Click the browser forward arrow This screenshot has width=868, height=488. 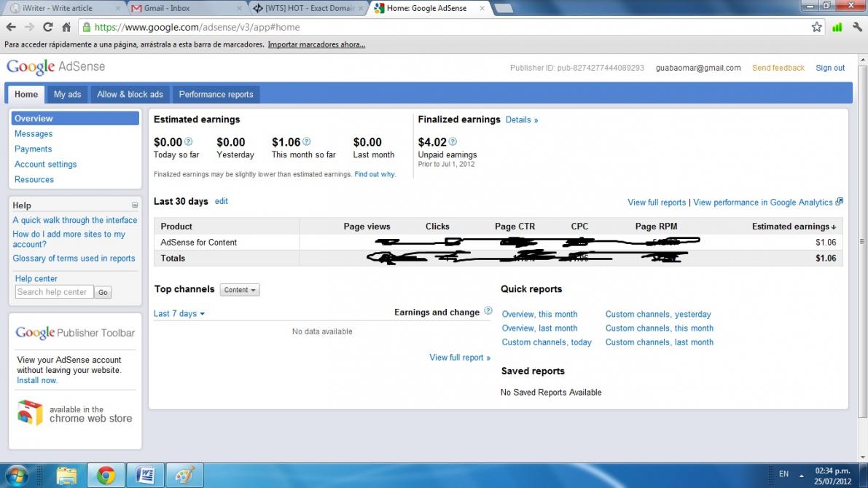pyautogui.click(x=29, y=27)
